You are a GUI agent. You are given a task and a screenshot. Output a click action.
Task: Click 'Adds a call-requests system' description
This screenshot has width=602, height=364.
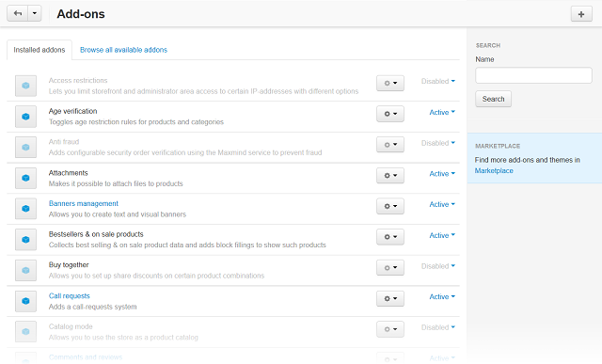92,307
